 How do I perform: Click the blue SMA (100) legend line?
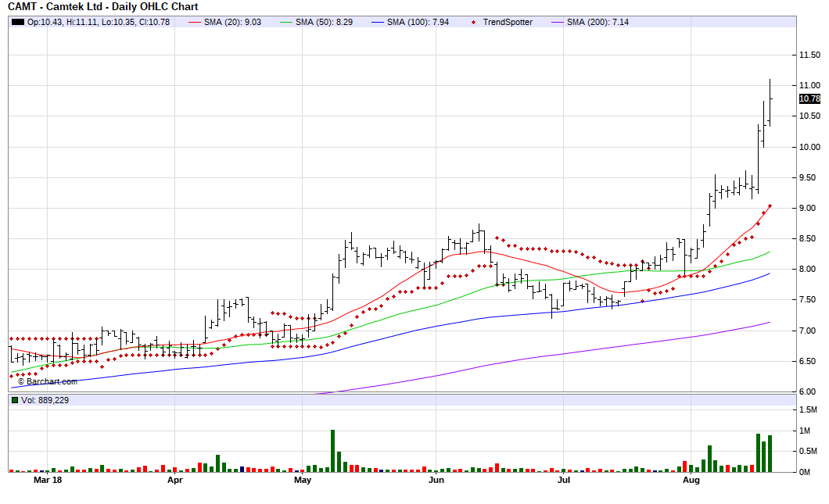pyautogui.click(x=378, y=22)
